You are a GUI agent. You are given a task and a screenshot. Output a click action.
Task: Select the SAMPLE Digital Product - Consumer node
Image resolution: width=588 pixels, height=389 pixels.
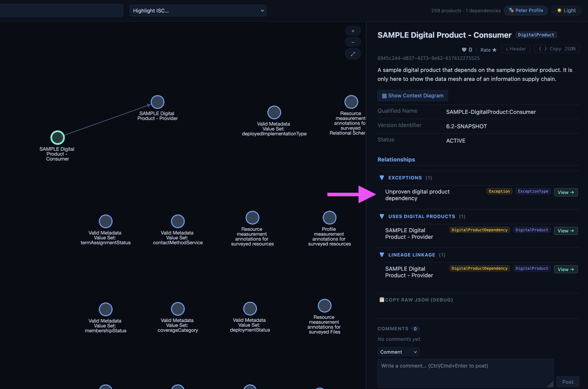(x=58, y=137)
